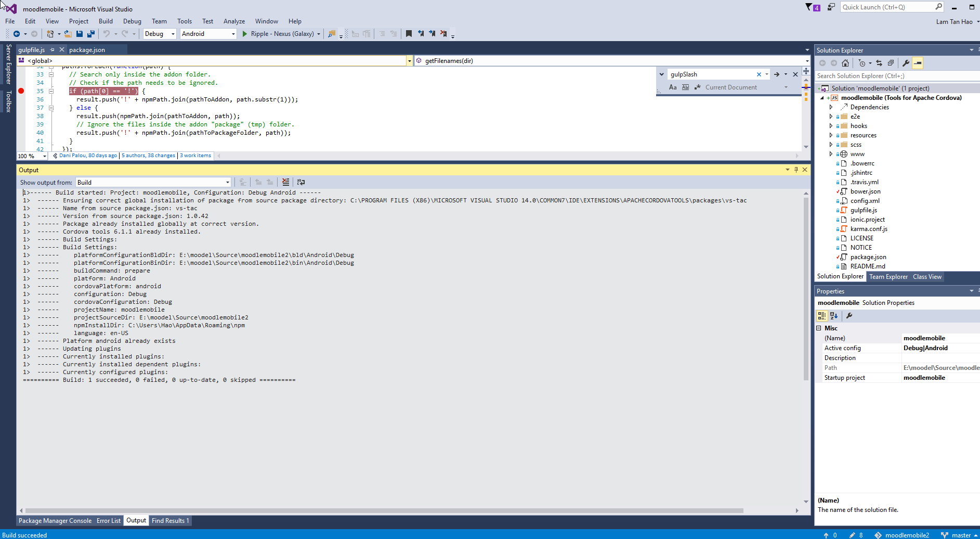Click the Pending Changes Filter icon
The height and width of the screenshot is (539, 980).
(862, 63)
